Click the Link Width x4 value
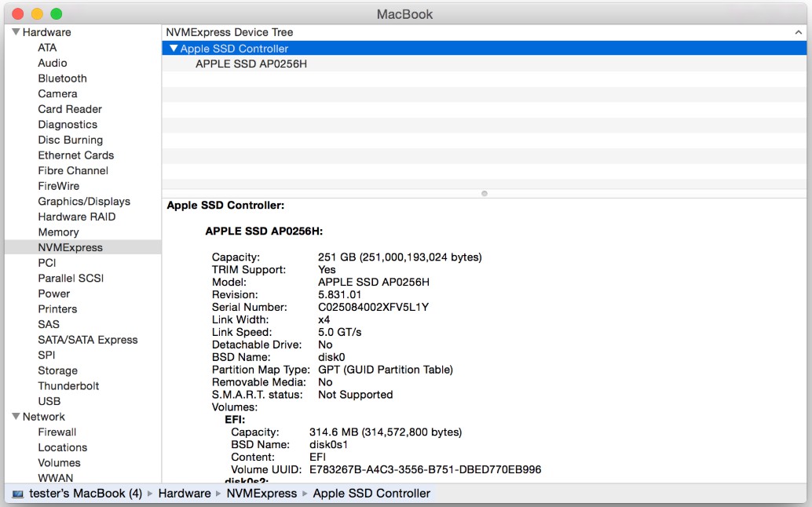Viewport: 812px width, 507px height. [x=324, y=319]
